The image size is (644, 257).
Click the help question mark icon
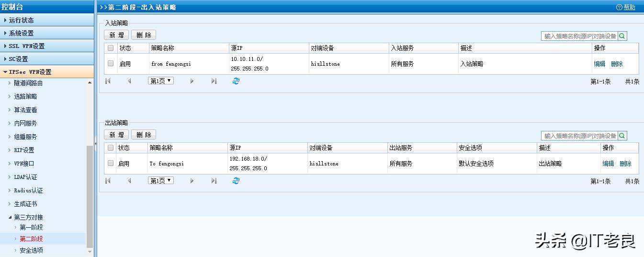click(x=619, y=7)
